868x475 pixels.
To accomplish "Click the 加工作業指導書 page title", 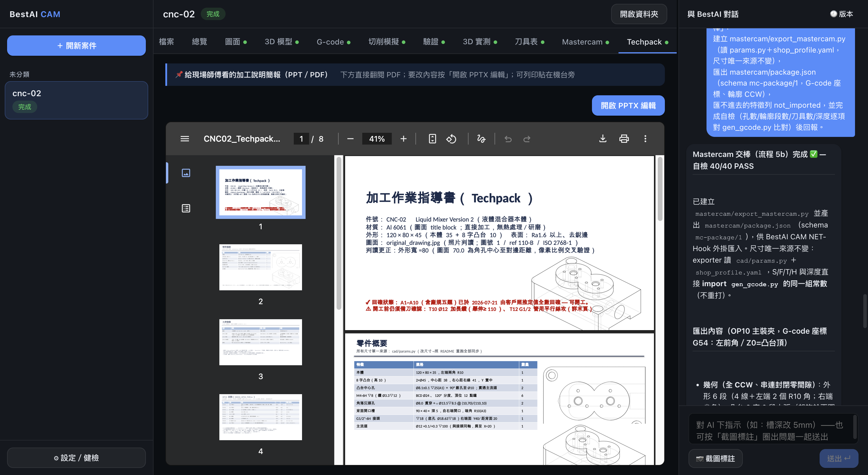I will 449,198.
